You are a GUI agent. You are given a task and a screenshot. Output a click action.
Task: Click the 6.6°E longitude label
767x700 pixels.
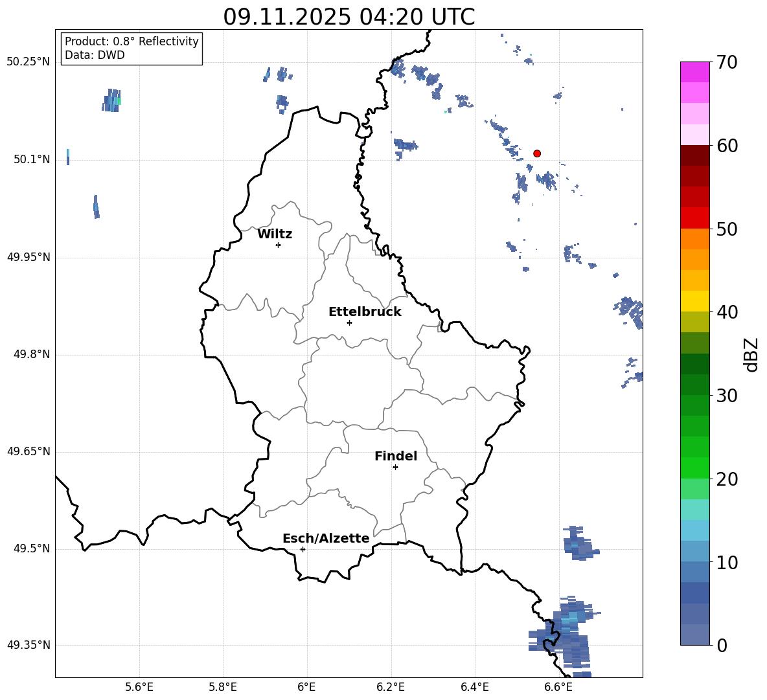pyautogui.click(x=558, y=687)
